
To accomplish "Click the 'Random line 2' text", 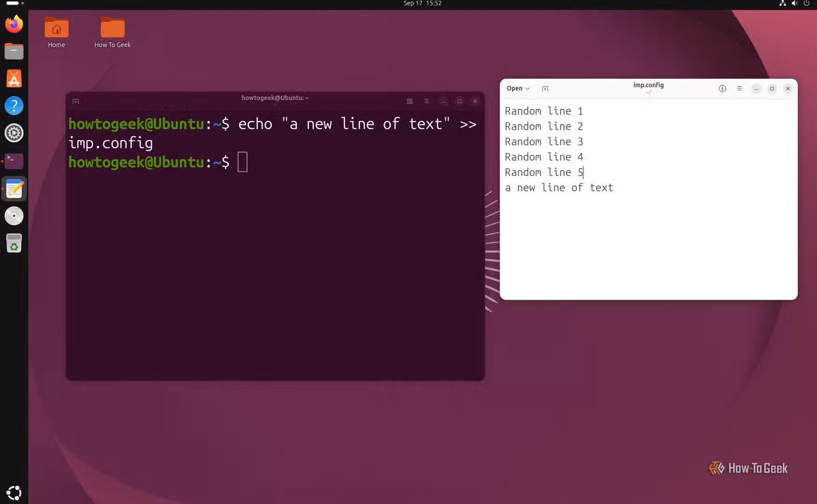I will 544,126.
